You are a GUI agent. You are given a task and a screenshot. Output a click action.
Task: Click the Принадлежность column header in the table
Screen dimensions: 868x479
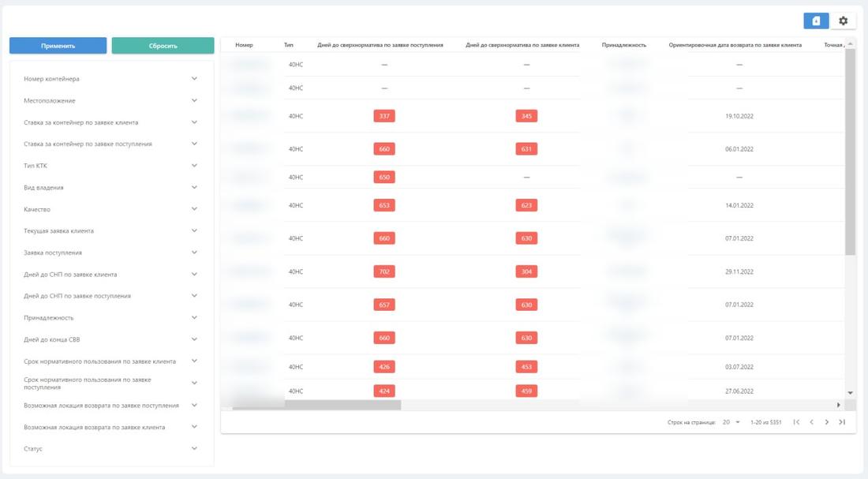coord(624,45)
